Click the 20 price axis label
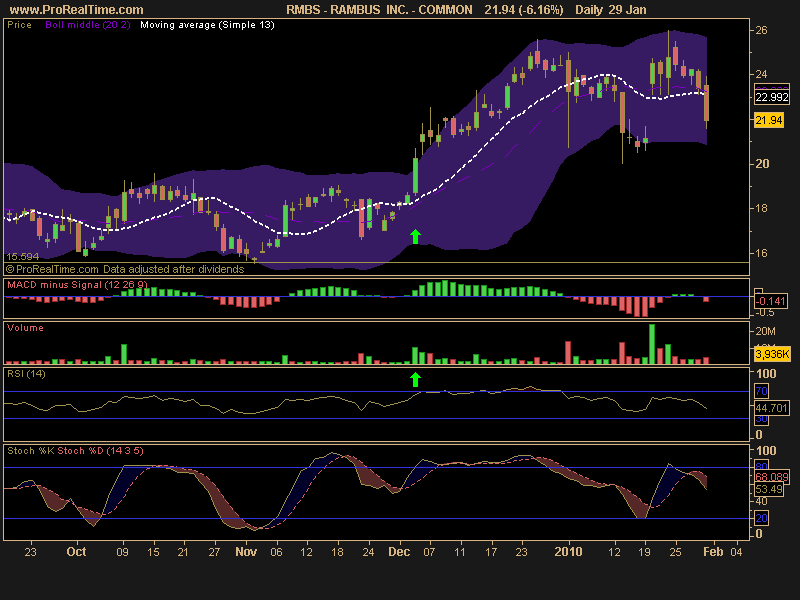800x600 pixels. 762,164
